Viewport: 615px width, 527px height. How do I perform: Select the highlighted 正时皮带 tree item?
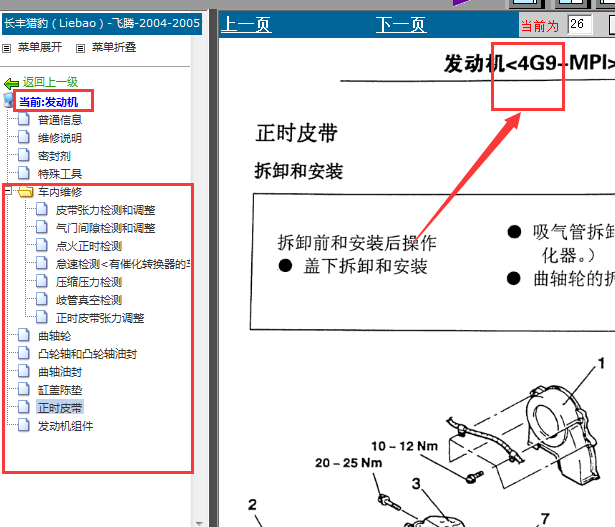tap(60, 408)
